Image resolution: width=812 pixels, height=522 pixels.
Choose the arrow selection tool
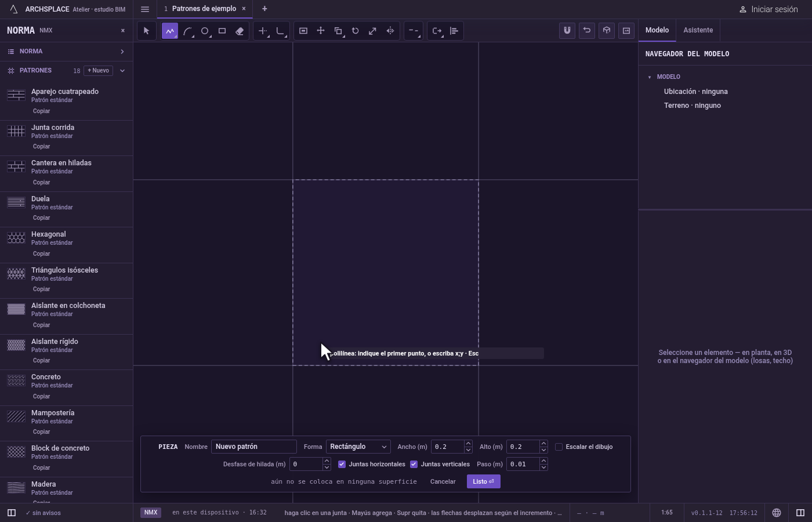point(146,31)
